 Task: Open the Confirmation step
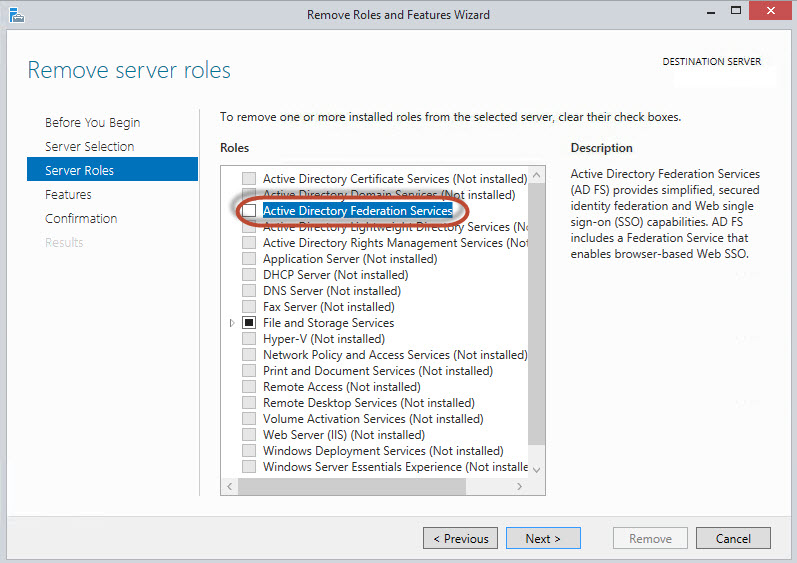[x=81, y=218]
